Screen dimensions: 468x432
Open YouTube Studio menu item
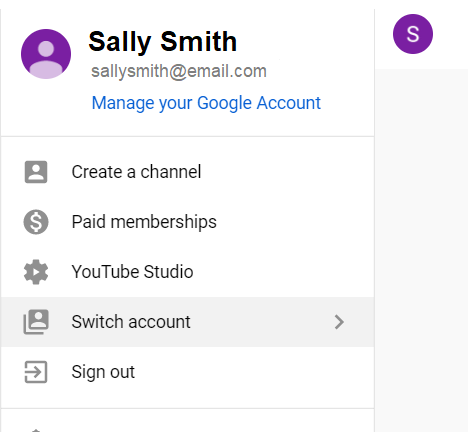[187, 272]
